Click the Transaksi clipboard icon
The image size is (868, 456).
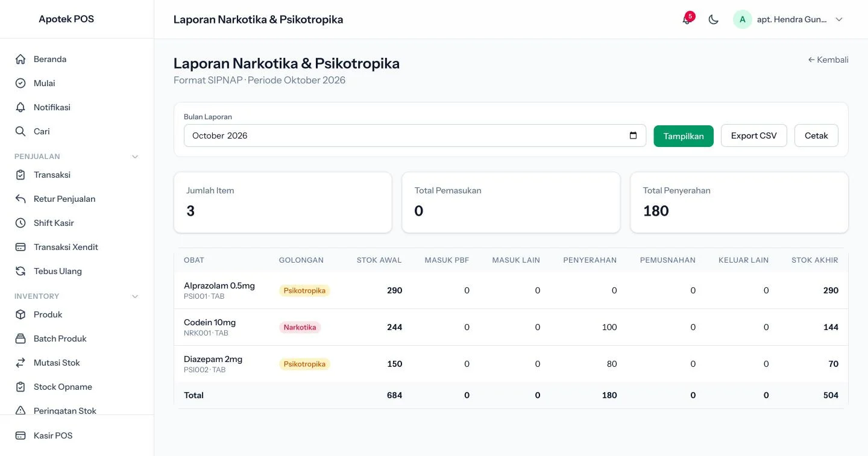20,175
